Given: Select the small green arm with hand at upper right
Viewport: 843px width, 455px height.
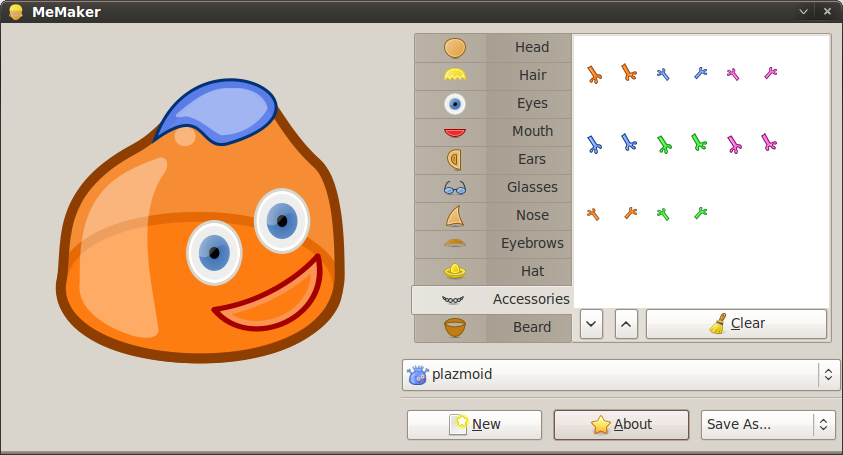Looking at the screenshot, I should pyautogui.click(x=701, y=213).
